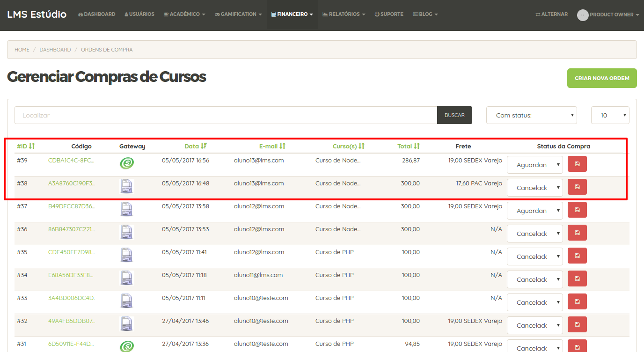Sort the table by #ID column
Screen dimensions: 644x352
[26, 146]
